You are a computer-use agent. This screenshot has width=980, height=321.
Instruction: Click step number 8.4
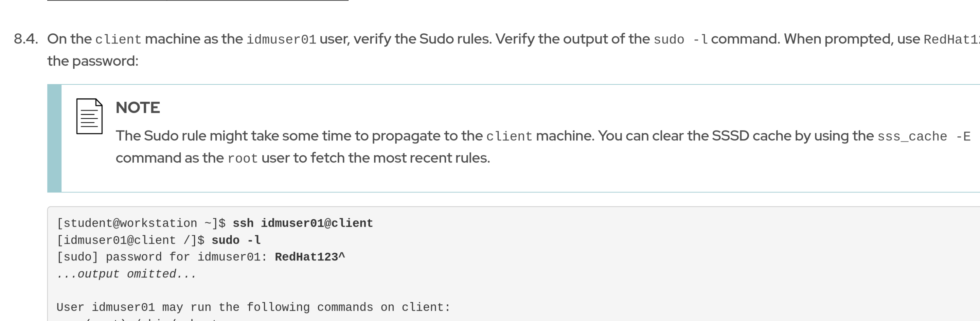tap(26, 39)
